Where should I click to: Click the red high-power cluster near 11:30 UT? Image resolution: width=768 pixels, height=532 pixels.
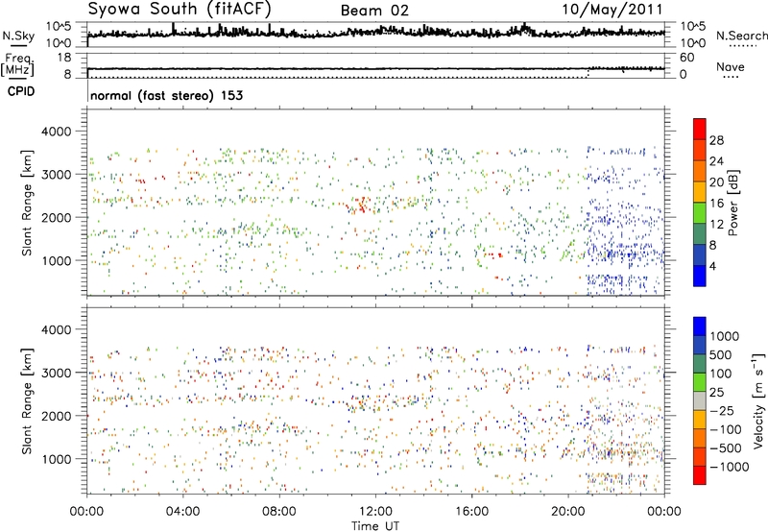(360, 205)
